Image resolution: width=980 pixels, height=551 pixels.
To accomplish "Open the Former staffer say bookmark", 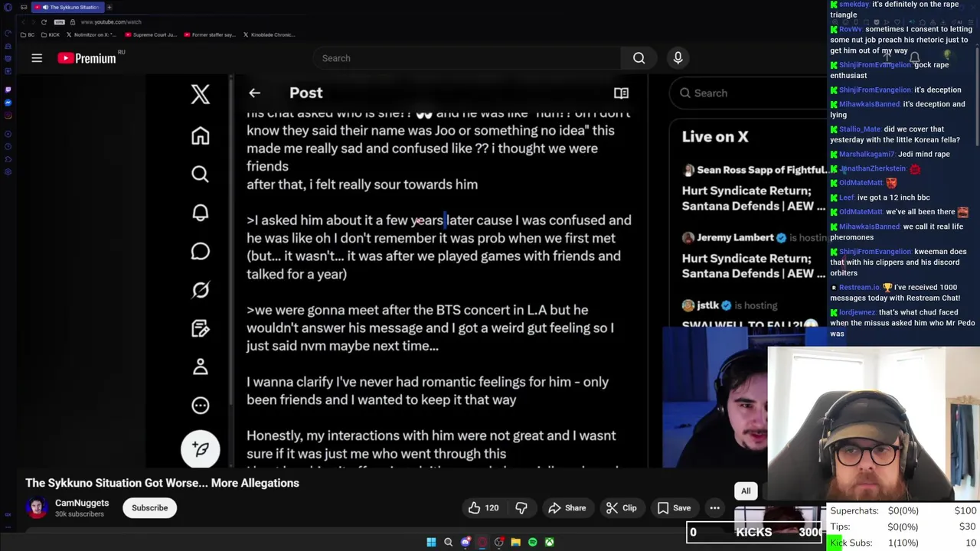I will click(211, 34).
